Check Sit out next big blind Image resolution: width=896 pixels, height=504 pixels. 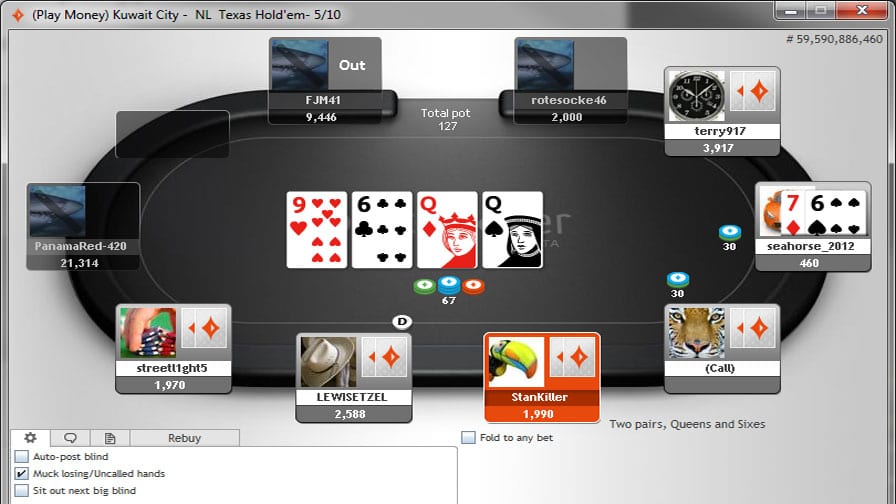pyautogui.click(x=21, y=490)
